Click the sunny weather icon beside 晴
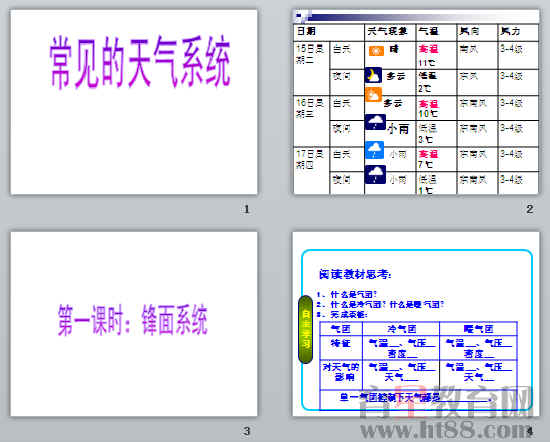Viewport: 550px width, 442px height. tap(376, 51)
